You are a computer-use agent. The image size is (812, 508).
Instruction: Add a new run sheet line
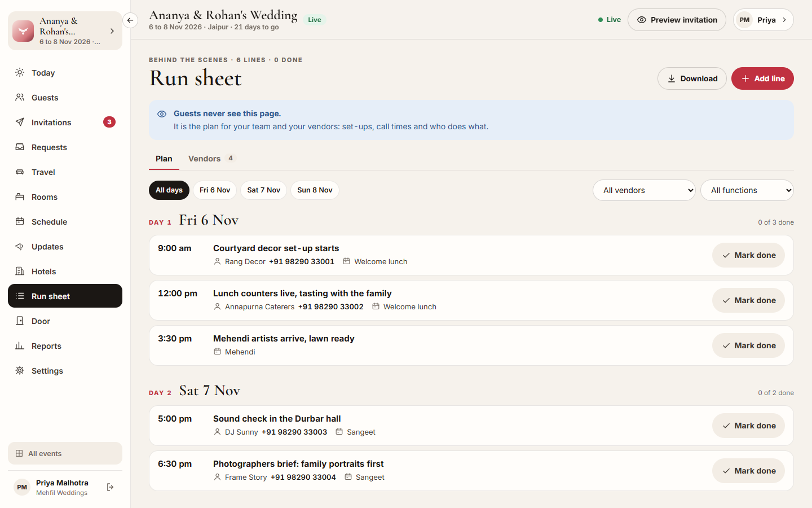click(x=762, y=78)
